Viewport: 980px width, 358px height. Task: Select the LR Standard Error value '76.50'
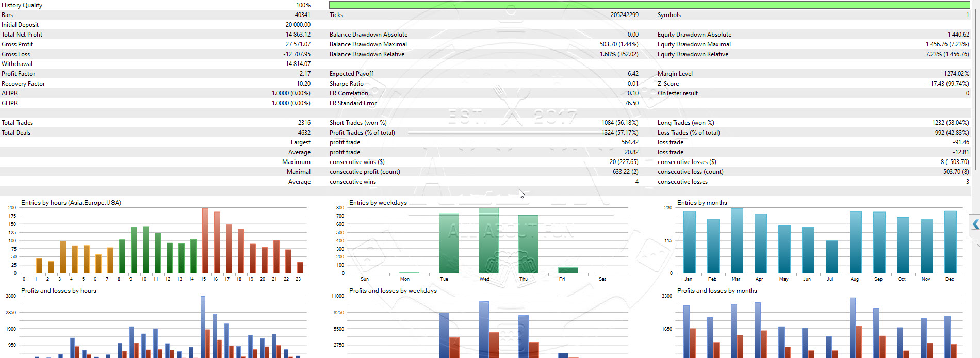tap(632, 103)
